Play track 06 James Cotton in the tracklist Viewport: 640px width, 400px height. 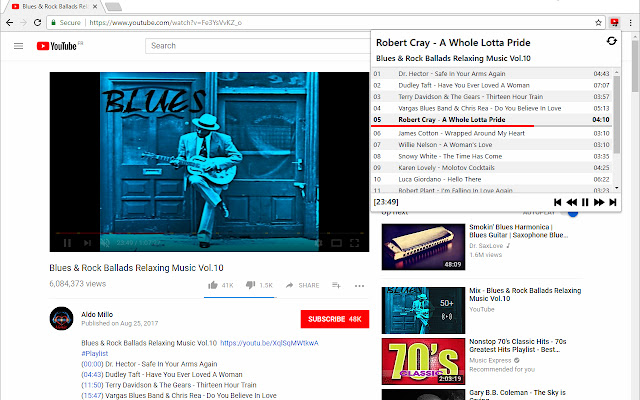(491, 133)
